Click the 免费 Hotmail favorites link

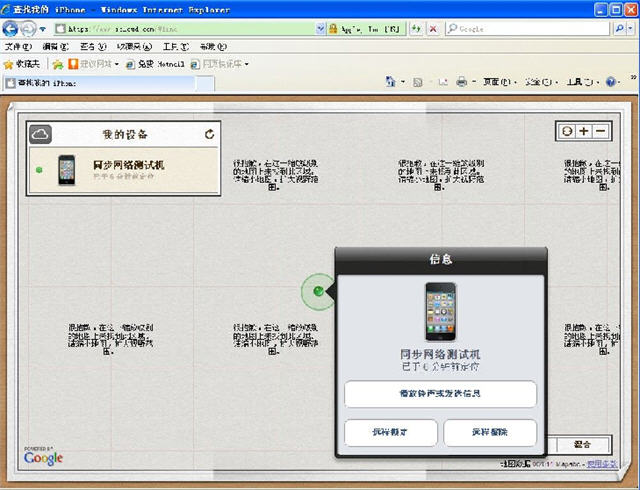tap(155, 64)
